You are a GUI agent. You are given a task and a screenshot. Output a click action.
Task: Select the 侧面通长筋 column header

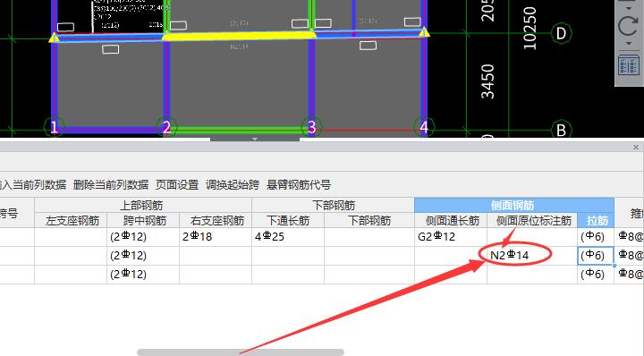[x=451, y=221]
